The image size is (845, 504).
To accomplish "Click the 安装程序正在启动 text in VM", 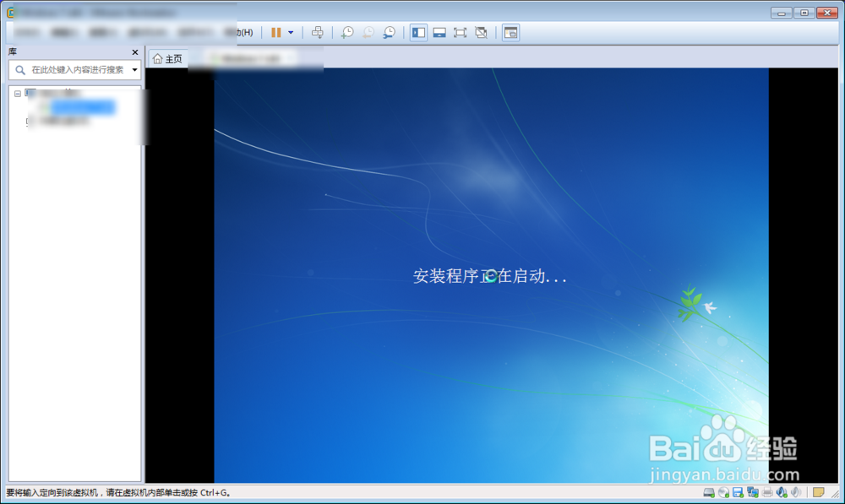I will [489, 276].
